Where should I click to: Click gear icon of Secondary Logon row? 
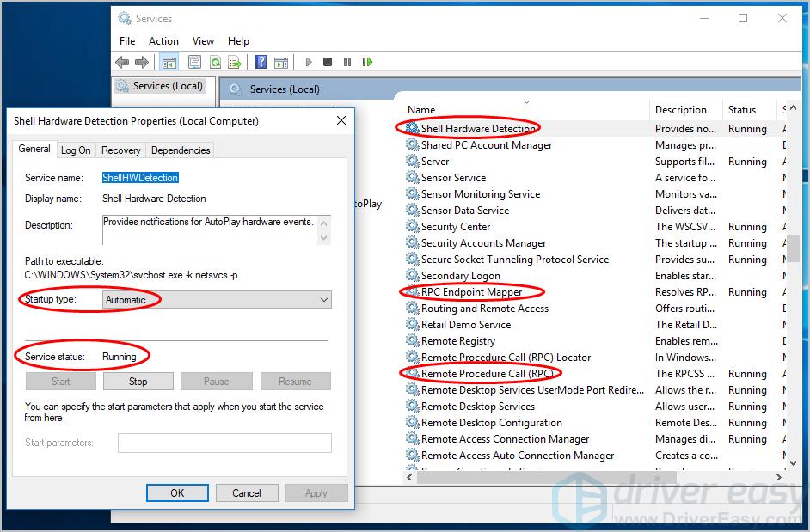click(412, 275)
